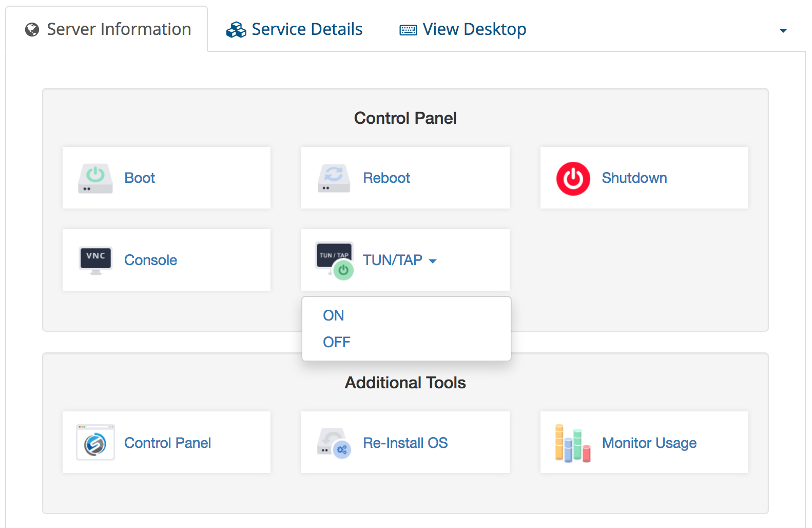
Task: Turn TUN/TAP on via ON option
Action: click(334, 315)
